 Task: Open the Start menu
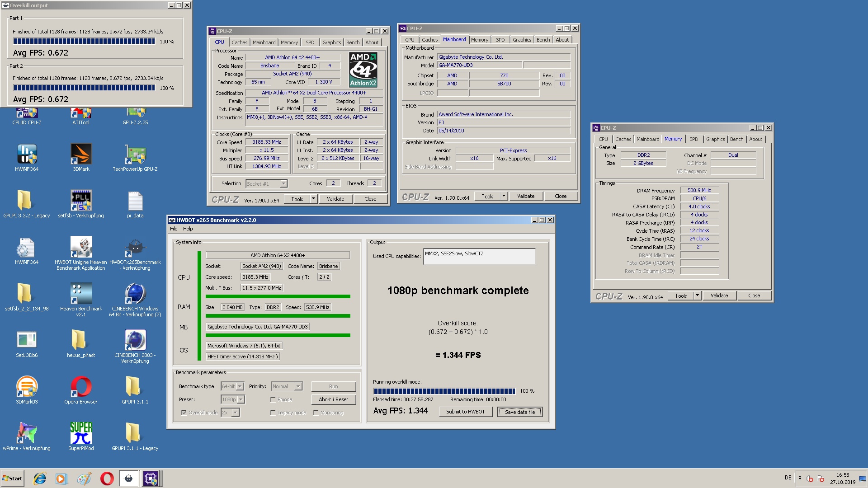[13, 479]
